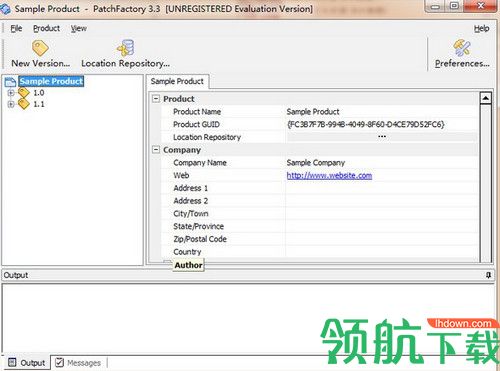
Task: Click the Zip/Postal Code value field
Action: (382, 239)
